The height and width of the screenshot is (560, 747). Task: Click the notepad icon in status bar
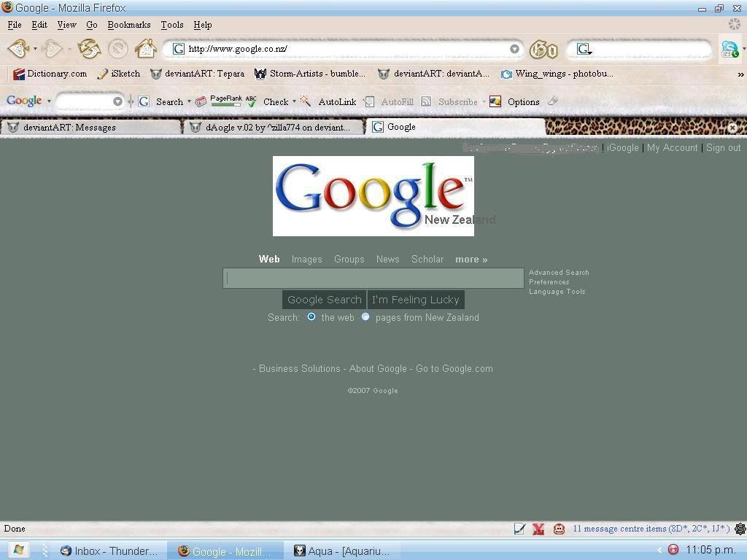(519, 529)
